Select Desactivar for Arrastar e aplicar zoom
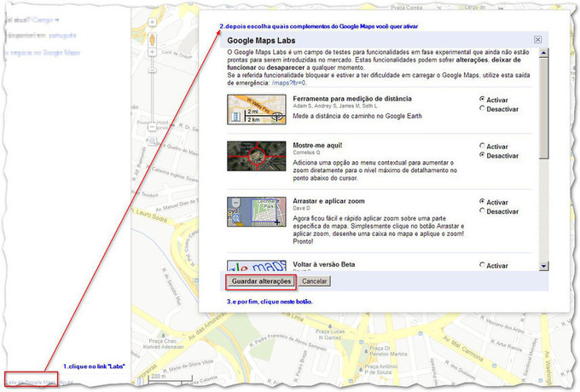This screenshot has height=392, width=580. [x=483, y=211]
